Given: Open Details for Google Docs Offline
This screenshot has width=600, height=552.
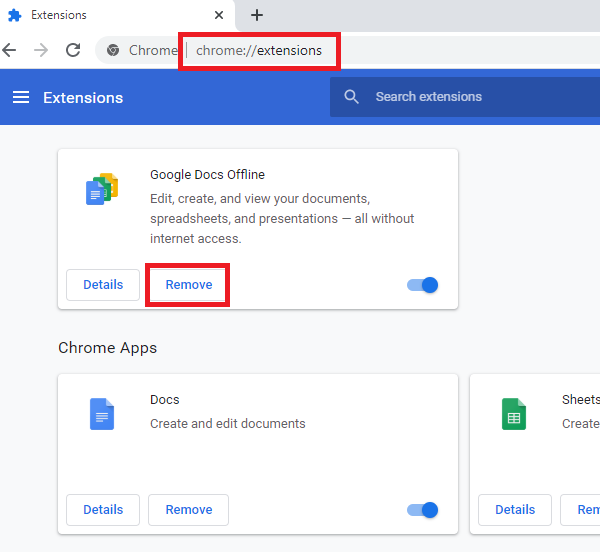Looking at the screenshot, I should [103, 285].
